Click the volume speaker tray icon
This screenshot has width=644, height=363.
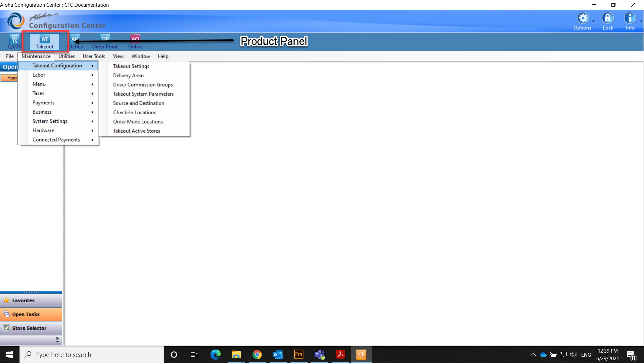(573, 355)
